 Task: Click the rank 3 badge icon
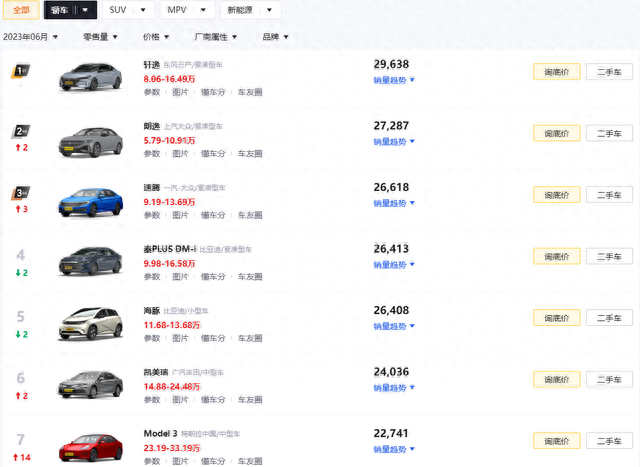[x=20, y=193]
